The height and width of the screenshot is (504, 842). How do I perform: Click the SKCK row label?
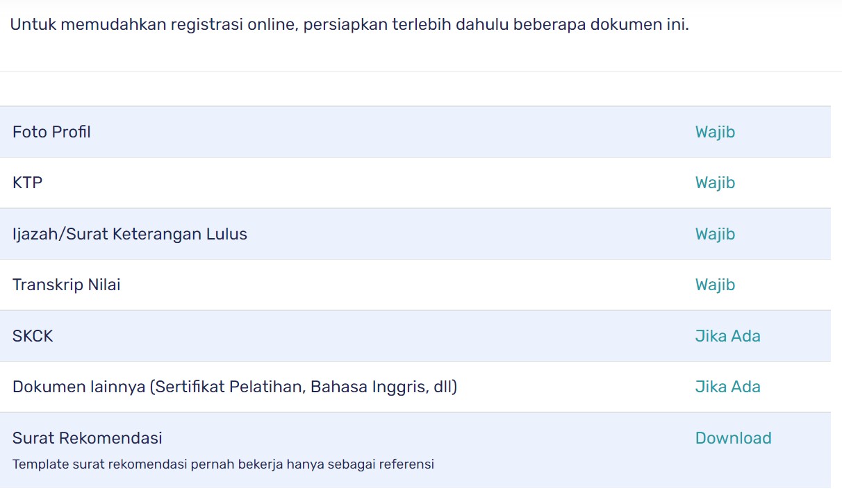(x=33, y=336)
